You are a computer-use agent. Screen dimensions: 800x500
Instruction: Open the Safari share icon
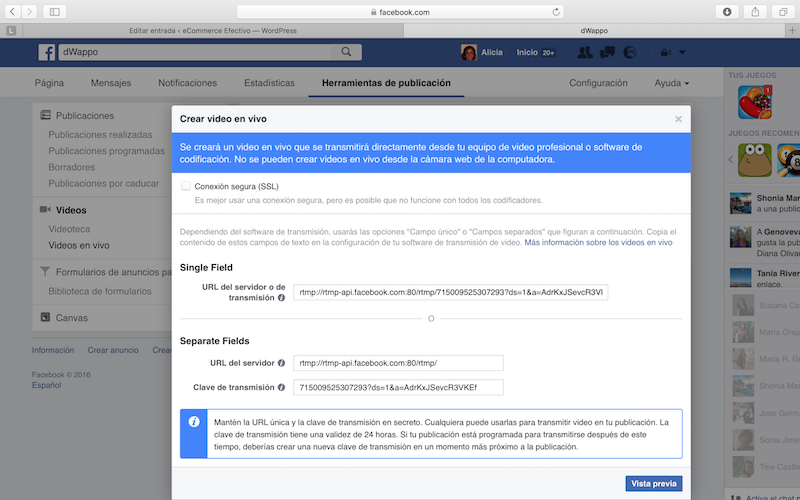[755, 12]
